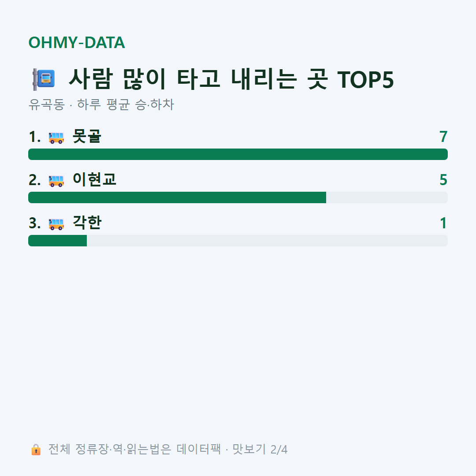Click the short green bar for 각한
Screen dimensions: 476x476
(x=57, y=241)
